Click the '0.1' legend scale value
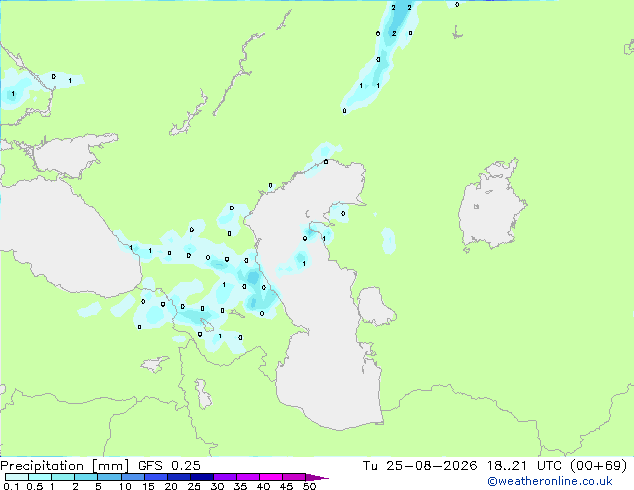 (11, 486)
